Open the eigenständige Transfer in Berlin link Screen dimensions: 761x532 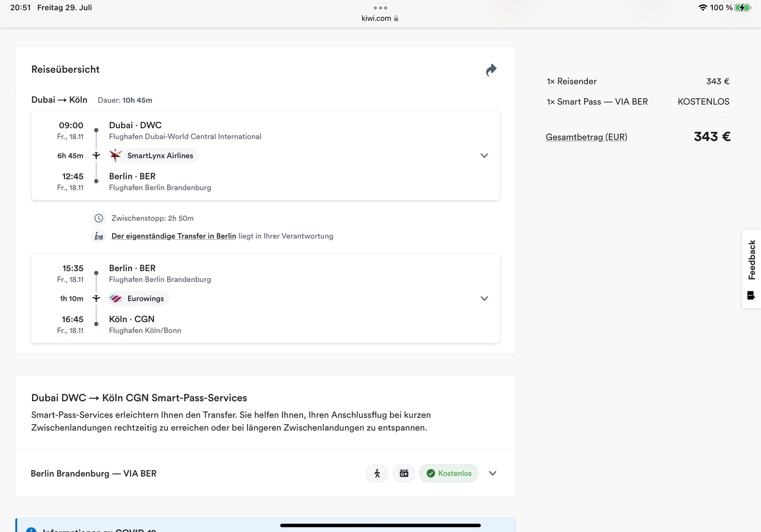click(174, 236)
